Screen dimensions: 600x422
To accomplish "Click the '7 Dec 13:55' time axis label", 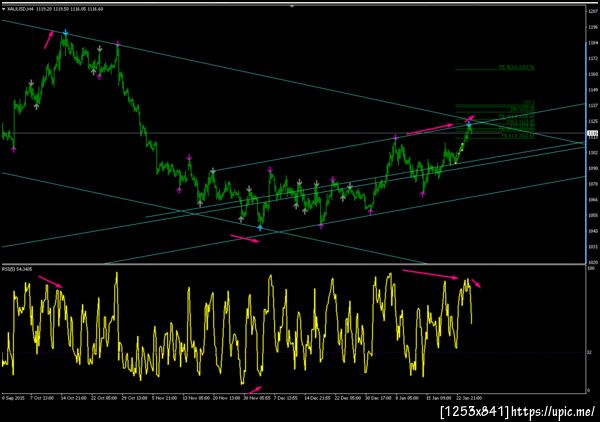I will pyautogui.click(x=286, y=398).
